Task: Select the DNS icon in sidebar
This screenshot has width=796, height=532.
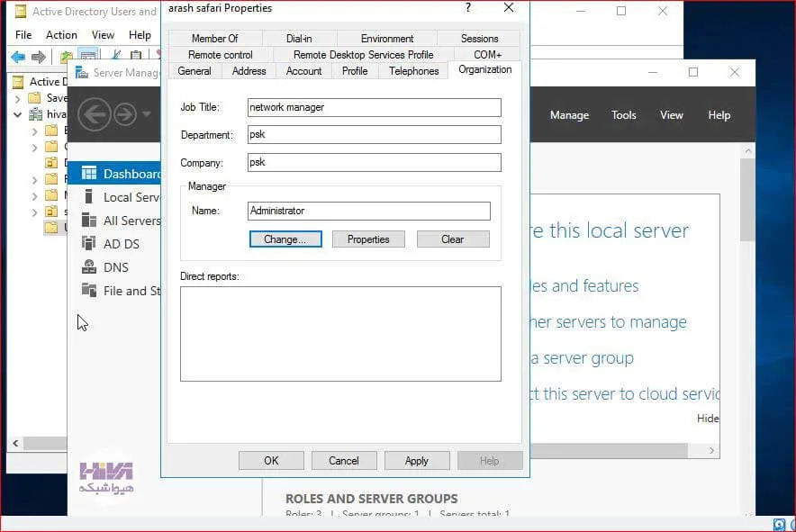Action: (89, 266)
